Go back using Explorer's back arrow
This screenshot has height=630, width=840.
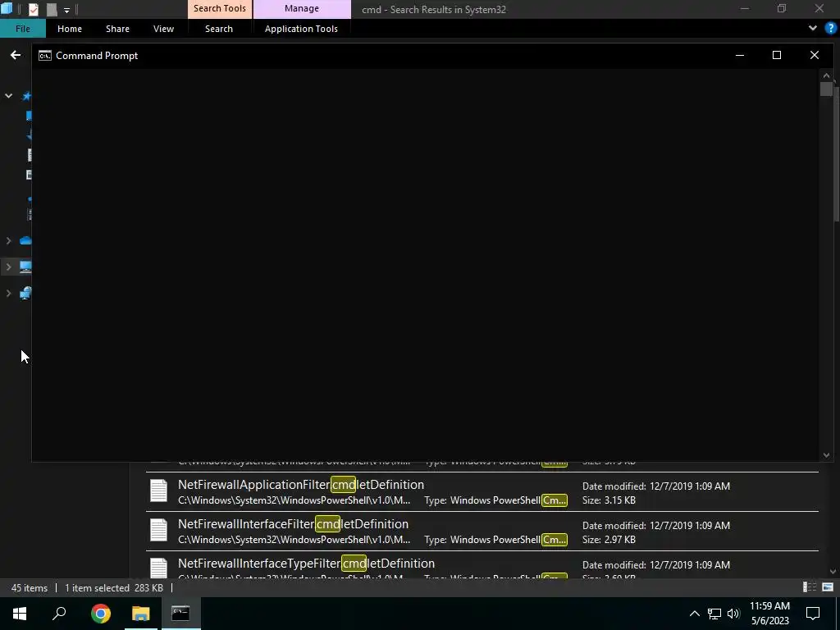pyautogui.click(x=16, y=55)
